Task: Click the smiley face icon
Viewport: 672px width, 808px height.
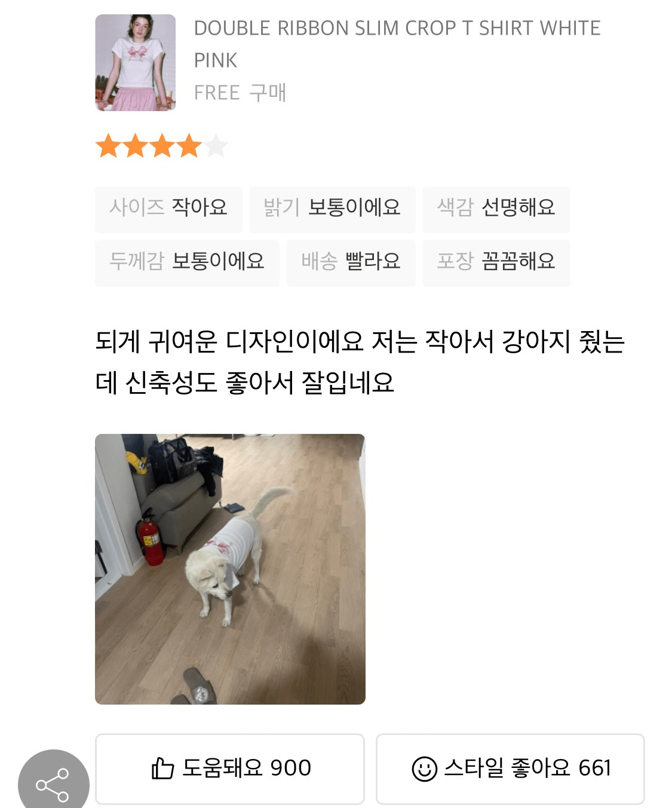Action: [424, 769]
